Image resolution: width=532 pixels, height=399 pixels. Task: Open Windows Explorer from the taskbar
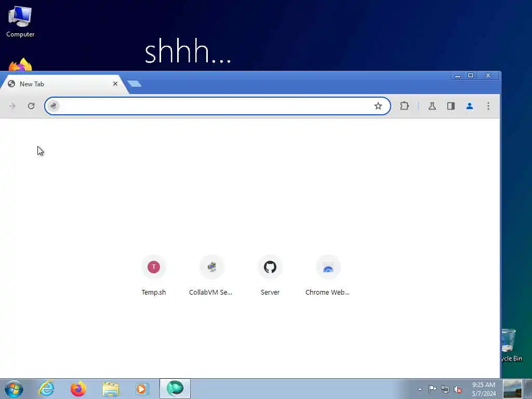(x=111, y=389)
